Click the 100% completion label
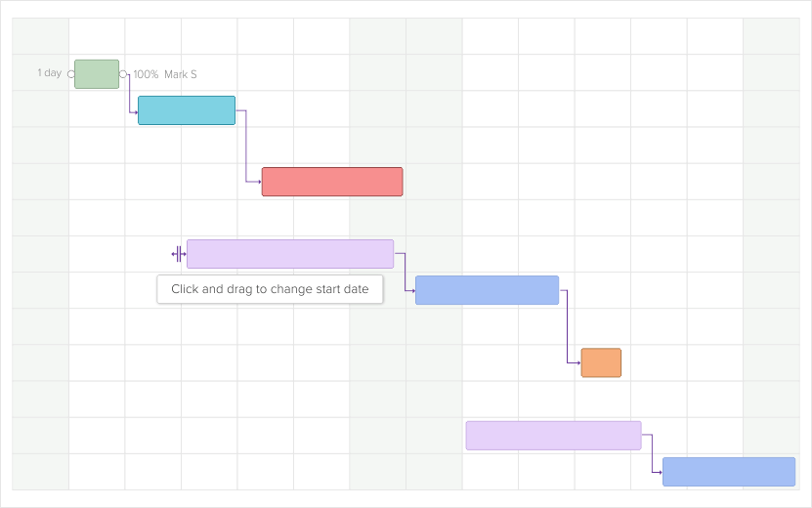812x508 pixels. click(146, 74)
